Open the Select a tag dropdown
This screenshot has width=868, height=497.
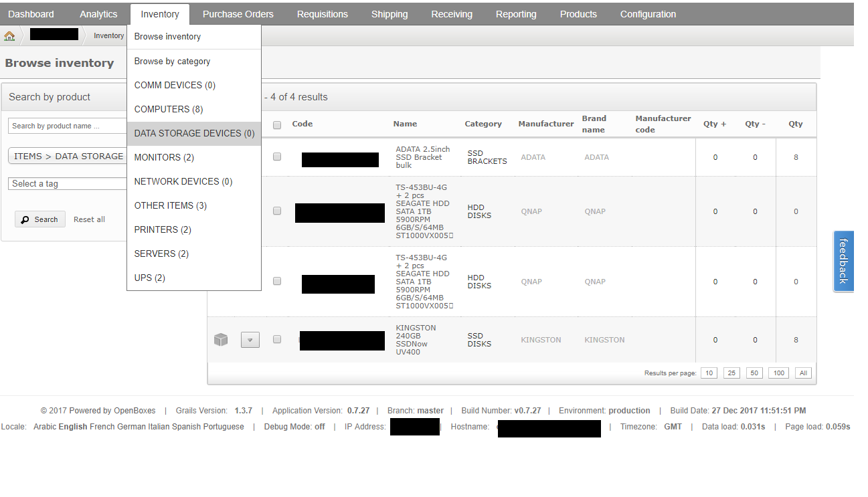(67, 183)
